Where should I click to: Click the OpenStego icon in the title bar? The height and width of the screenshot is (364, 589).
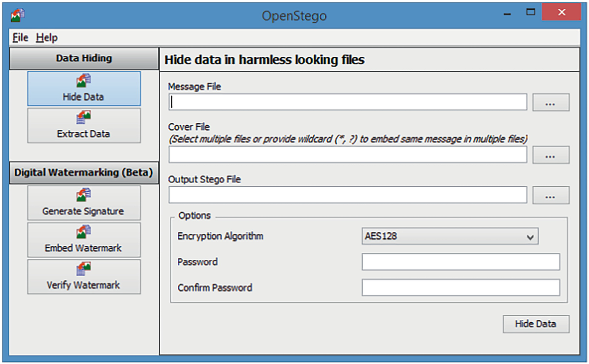(17, 14)
